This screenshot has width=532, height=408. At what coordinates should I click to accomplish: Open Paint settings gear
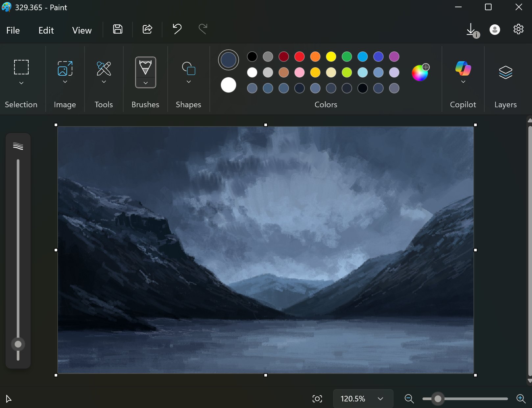(519, 29)
